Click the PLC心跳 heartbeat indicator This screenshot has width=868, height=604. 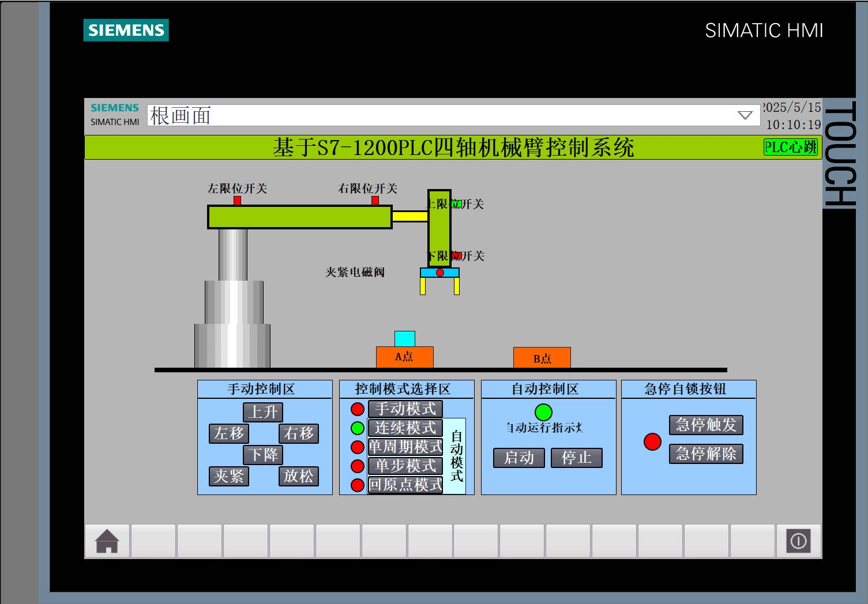point(791,148)
